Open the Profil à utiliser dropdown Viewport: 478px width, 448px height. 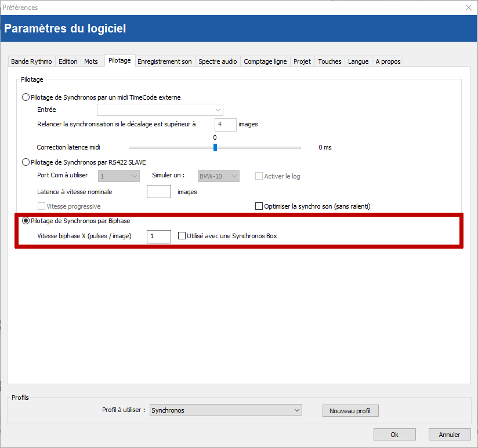pyautogui.click(x=226, y=410)
